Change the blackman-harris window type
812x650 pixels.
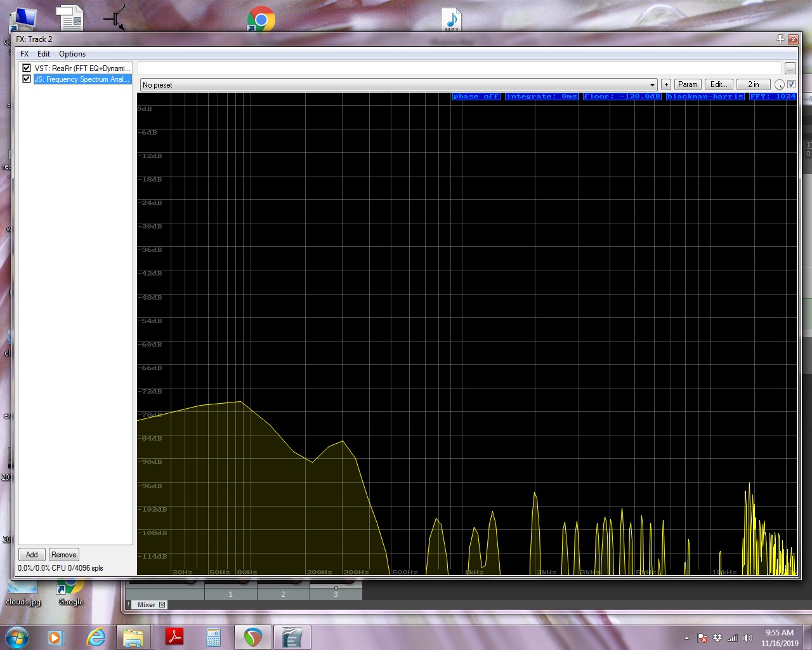coord(705,96)
